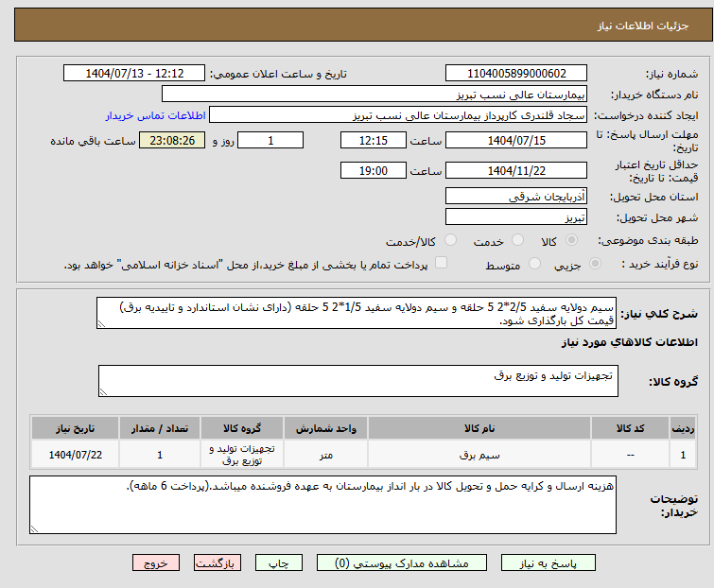Viewport: 714px width, 588px height.
Task: Toggle the اسناد خزانه اسلامی payment checkbox
Action: point(441,264)
